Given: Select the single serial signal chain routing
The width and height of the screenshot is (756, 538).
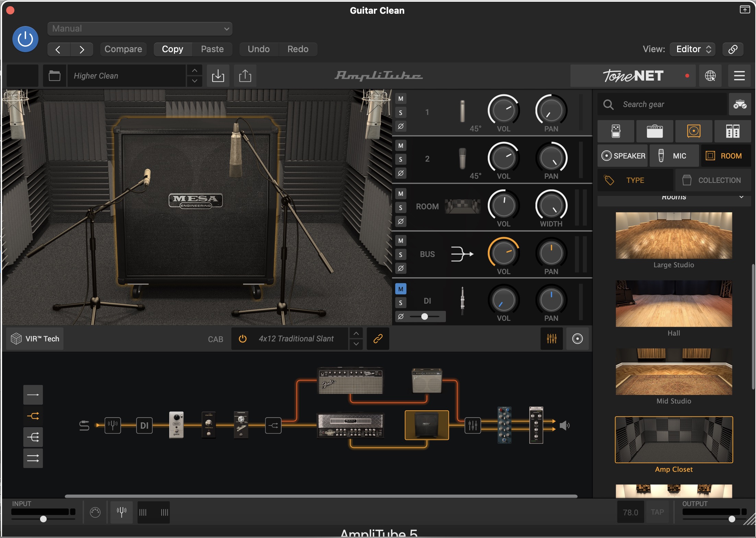Looking at the screenshot, I should pyautogui.click(x=33, y=395).
